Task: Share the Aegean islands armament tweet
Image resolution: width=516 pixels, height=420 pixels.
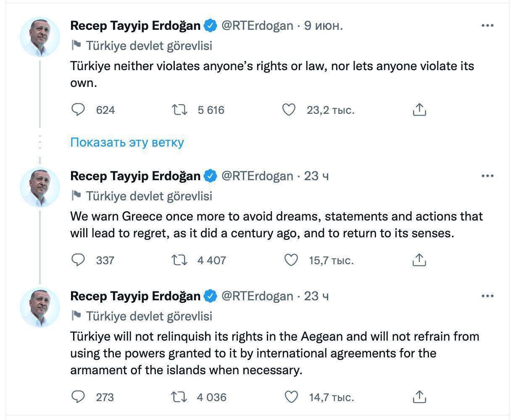Action: pyautogui.click(x=419, y=397)
